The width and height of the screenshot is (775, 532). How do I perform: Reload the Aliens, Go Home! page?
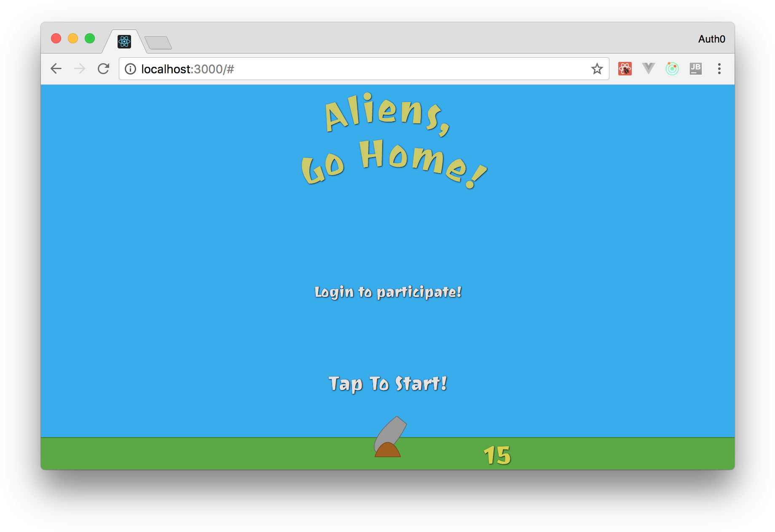(103, 68)
